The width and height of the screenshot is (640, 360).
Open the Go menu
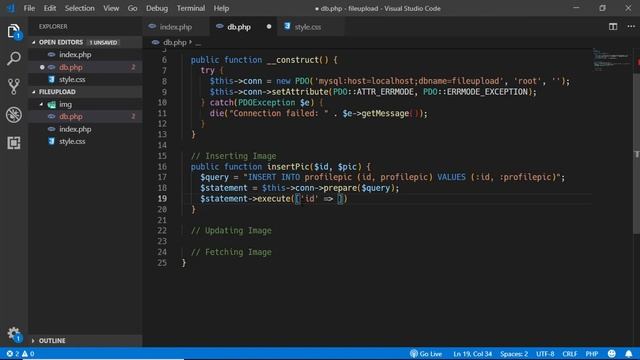(132, 8)
